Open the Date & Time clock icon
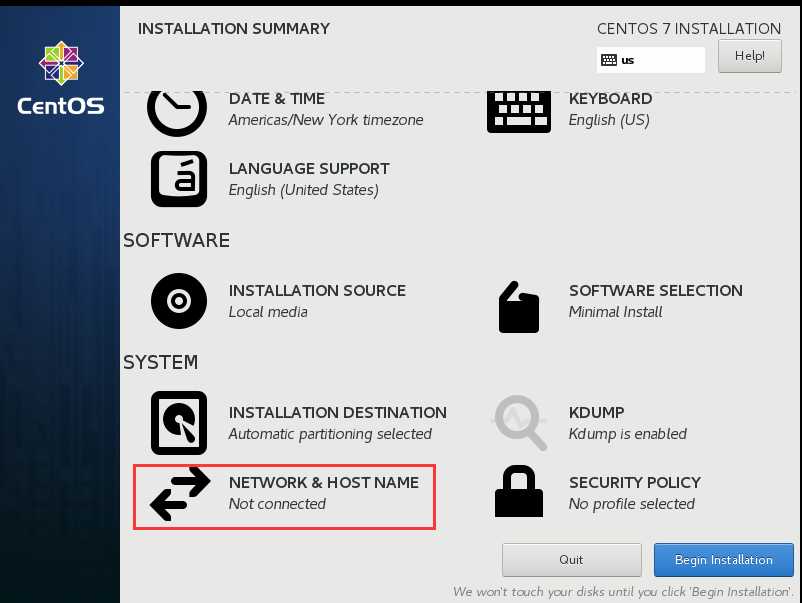The image size is (802, 603). [x=177, y=113]
